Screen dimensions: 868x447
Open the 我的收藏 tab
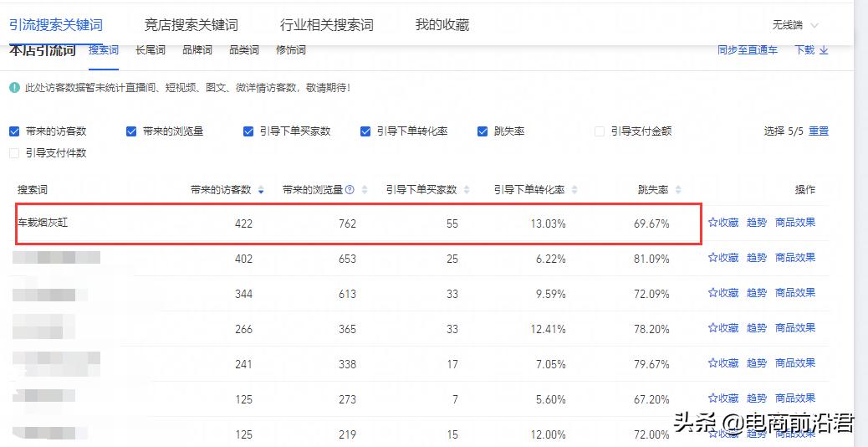pos(442,25)
